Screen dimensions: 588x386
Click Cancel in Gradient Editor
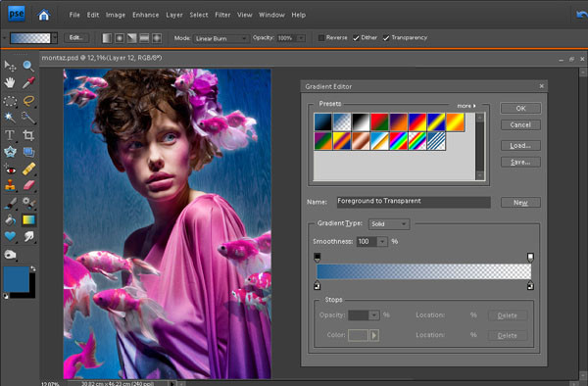520,124
